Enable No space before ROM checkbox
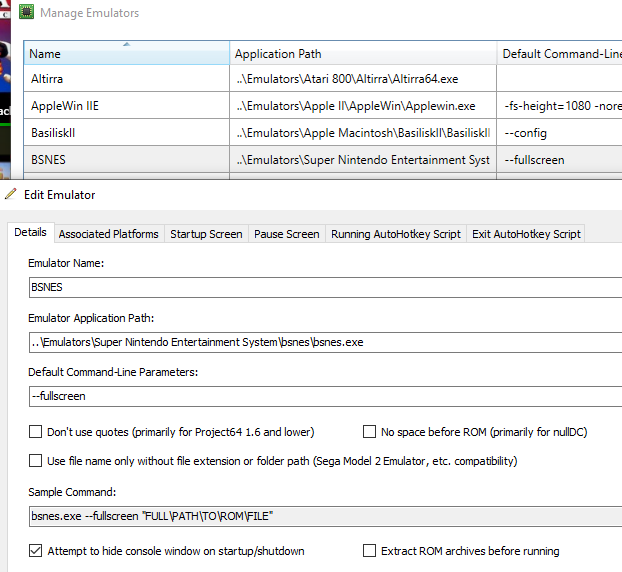Image resolution: width=622 pixels, height=572 pixels. click(369, 432)
